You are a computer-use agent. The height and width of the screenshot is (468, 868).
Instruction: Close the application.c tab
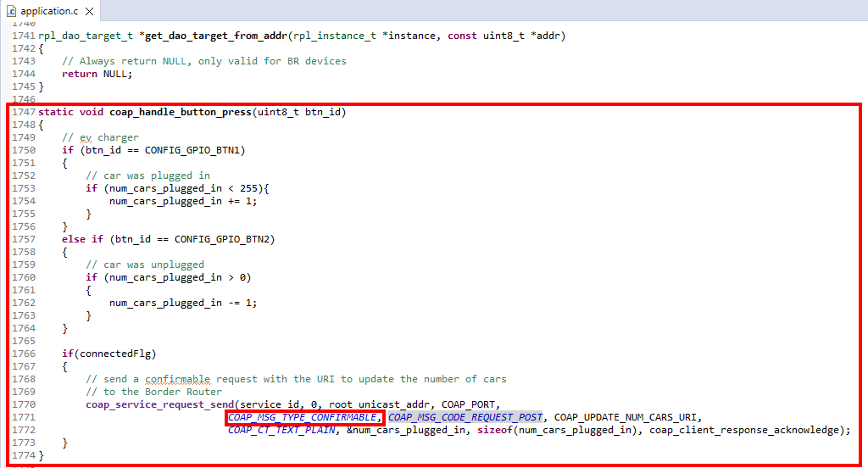89,11
